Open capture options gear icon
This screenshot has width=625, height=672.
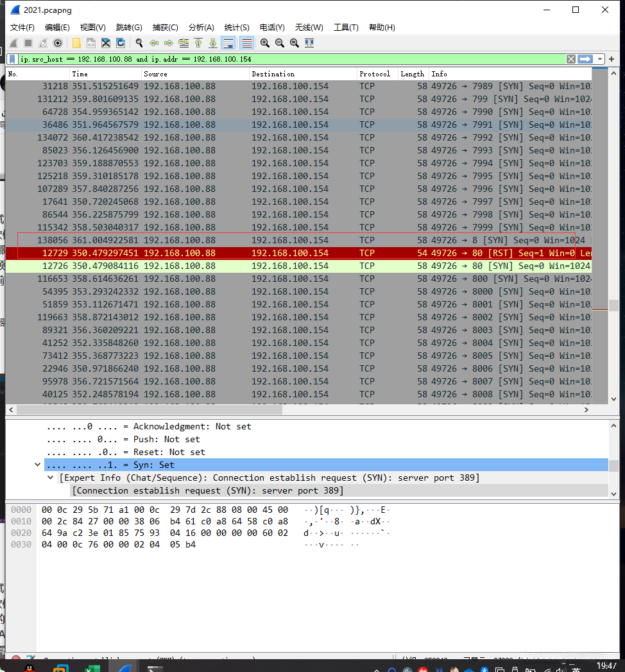point(58,43)
